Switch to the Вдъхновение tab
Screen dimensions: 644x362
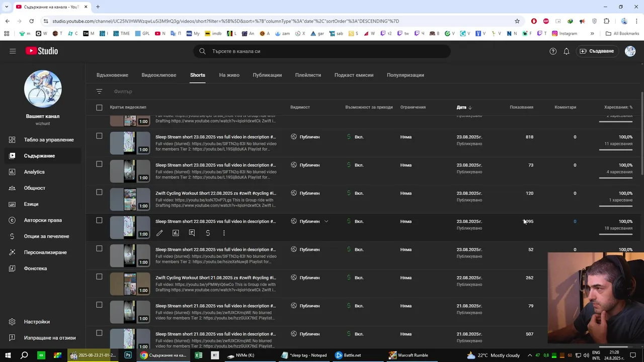[112, 75]
